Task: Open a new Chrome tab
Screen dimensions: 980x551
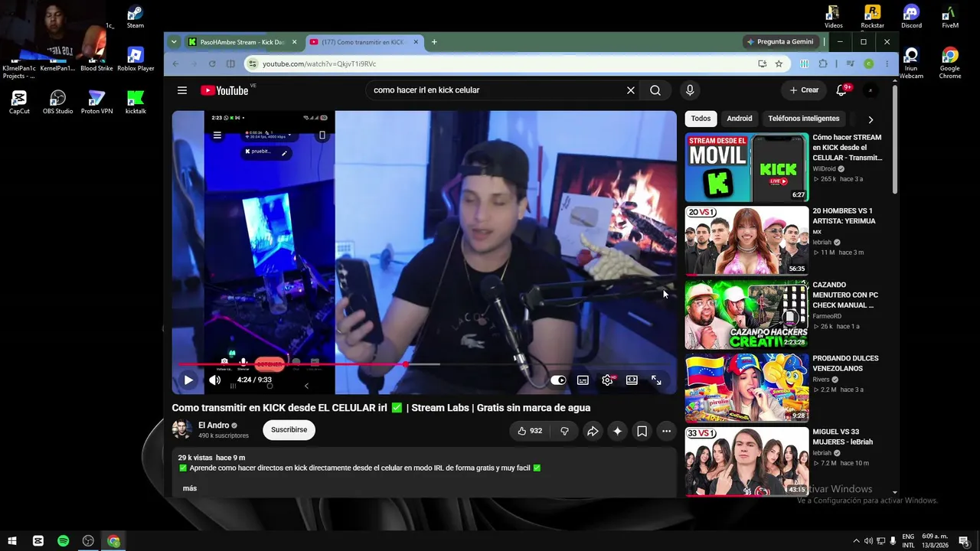Action: [x=434, y=42]
